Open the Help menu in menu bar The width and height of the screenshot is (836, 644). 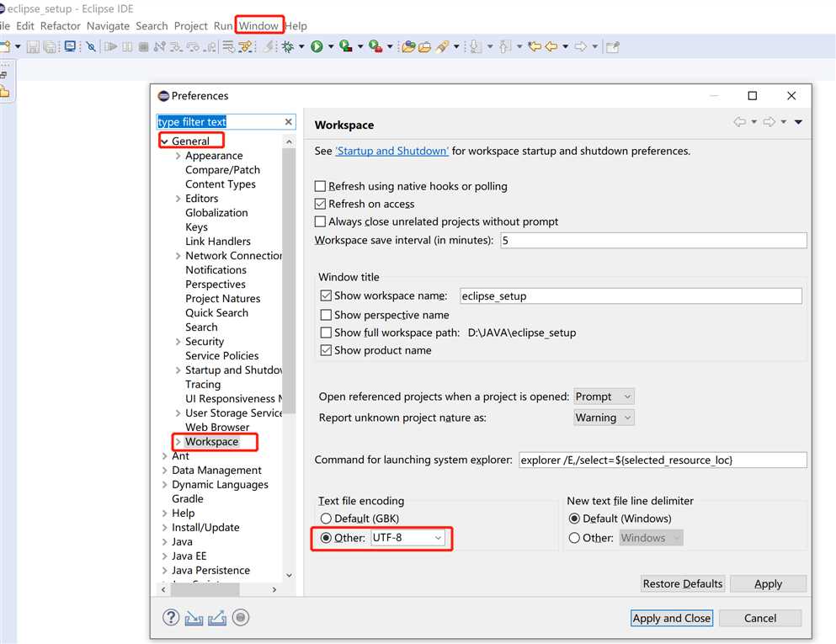pos(296,25)
